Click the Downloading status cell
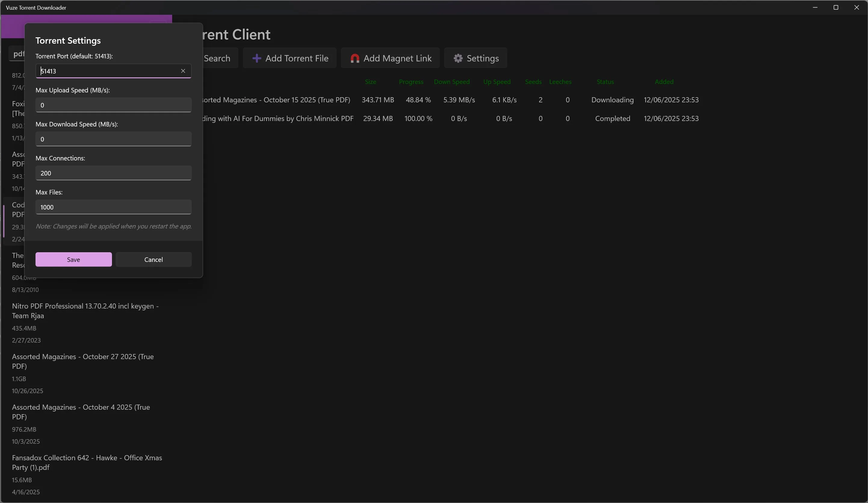The height and width of the screenshot is (503, 868). pyautogui.click(x=612, y=100)
